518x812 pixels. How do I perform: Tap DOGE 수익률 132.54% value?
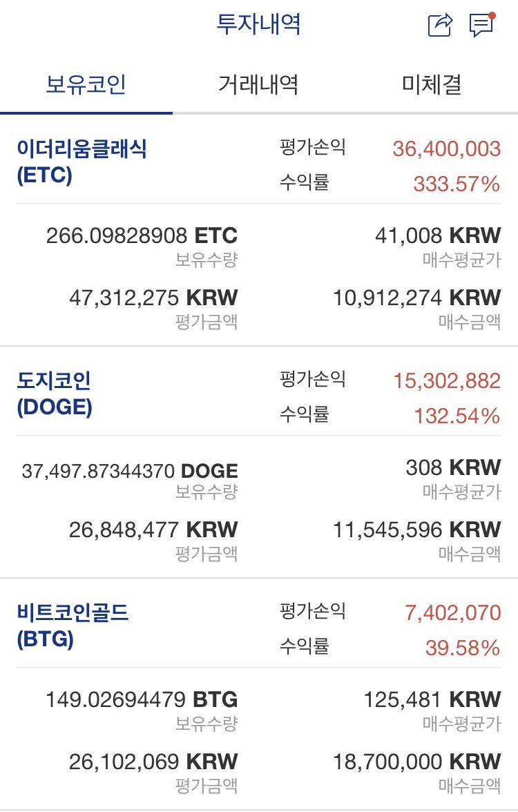[x=456, y=416]
